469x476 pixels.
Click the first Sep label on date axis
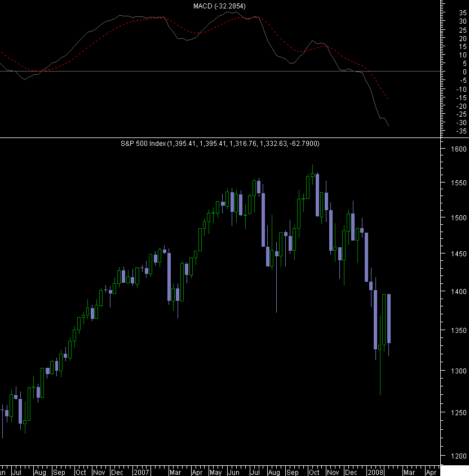tap(59, 473)
